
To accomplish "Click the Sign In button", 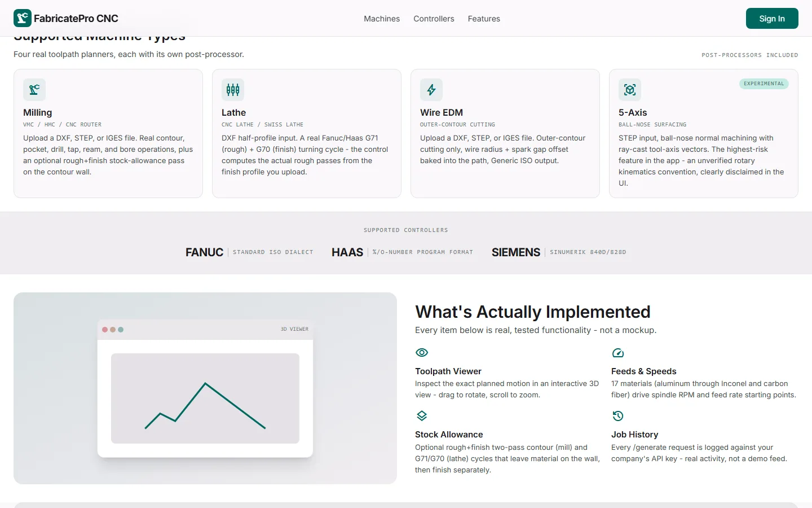I will (x=772, y=19).
